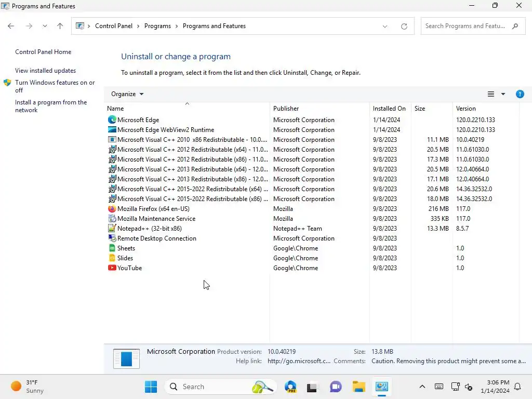Viewport: 532px width, 399px height.
Task: Click the Edge WebView2 Runtime icon
Action: [x=112, y=129]
